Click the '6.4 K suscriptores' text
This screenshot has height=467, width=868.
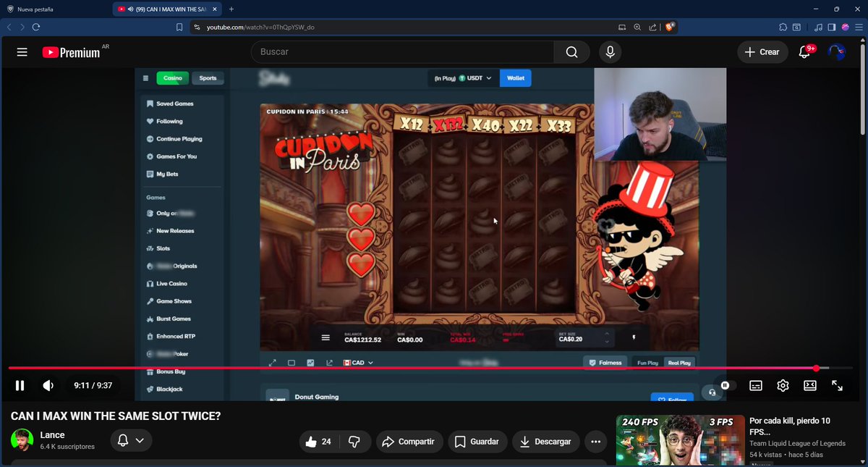pyautogui.click(x=67, y=447)
